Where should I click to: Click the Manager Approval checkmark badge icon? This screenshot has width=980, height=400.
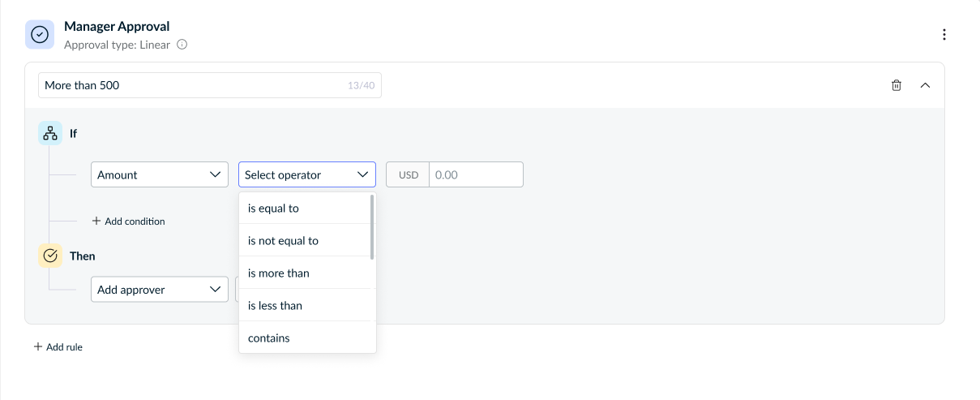click(40, 35)
